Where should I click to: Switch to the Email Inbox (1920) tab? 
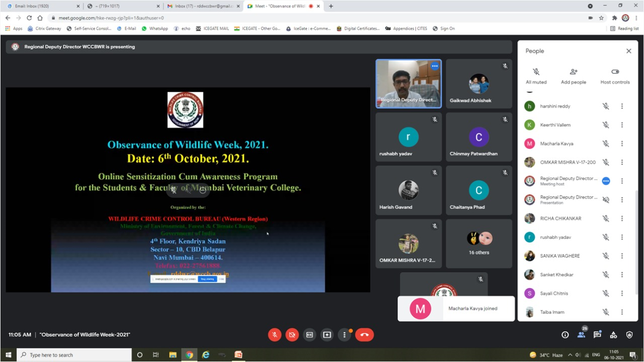point(43,6)
